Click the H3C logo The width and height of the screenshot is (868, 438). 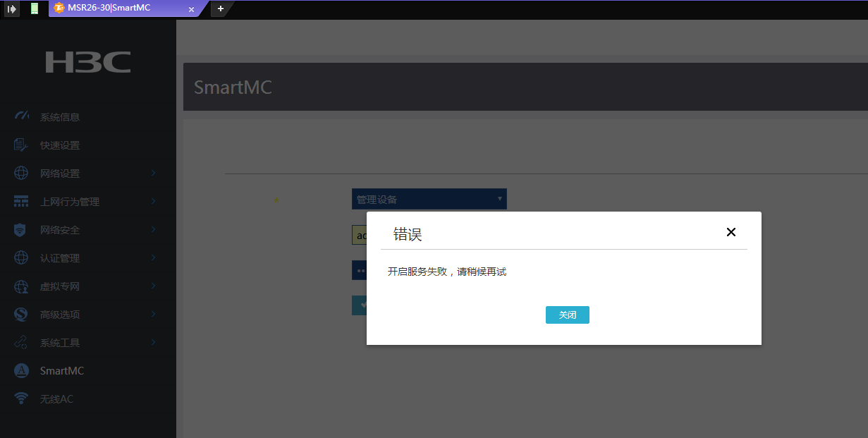click(x=88, y=62)
